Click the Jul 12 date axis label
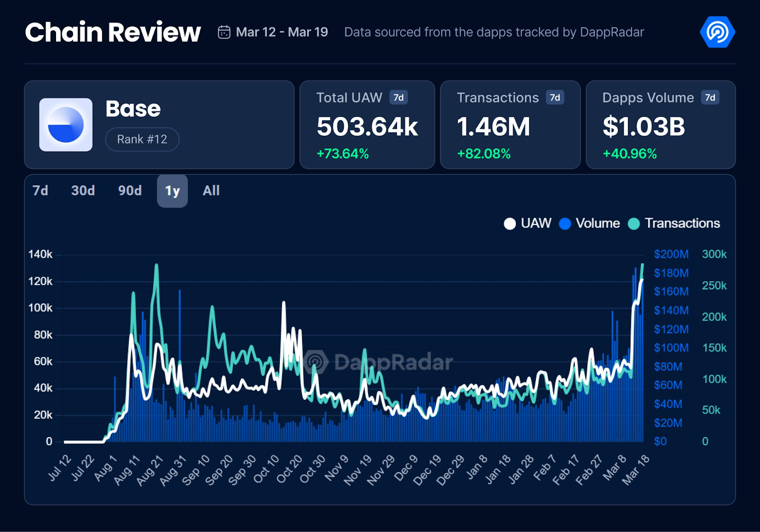This screenshot has width=760, height=532. 60,467
